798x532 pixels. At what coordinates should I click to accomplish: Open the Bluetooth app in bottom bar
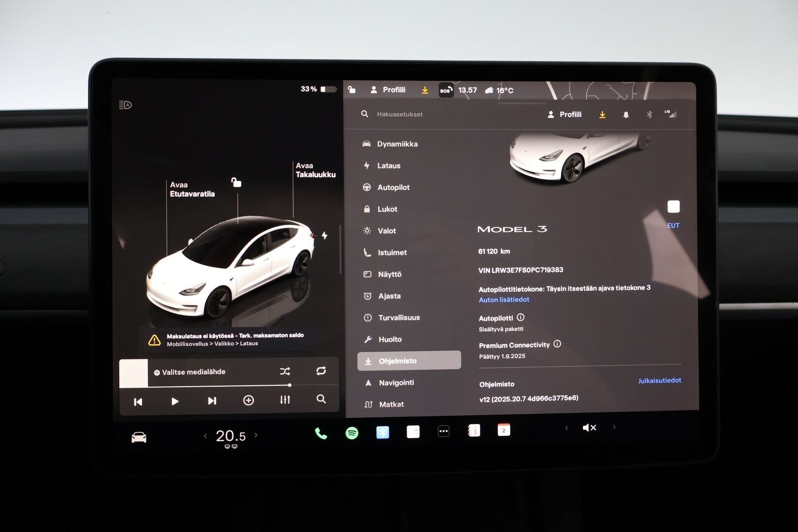pyautogui.click(x=383, y=432)
